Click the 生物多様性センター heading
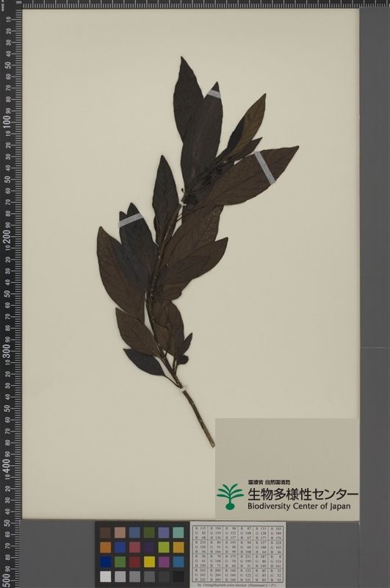This screenshot has height=588, width=390. pos(303,495)
